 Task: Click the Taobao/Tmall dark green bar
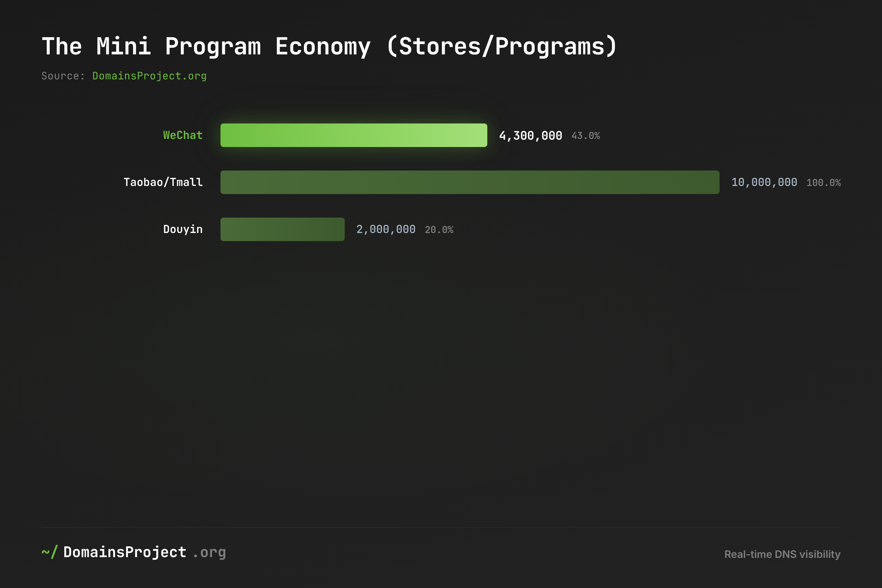pos(470,182)
